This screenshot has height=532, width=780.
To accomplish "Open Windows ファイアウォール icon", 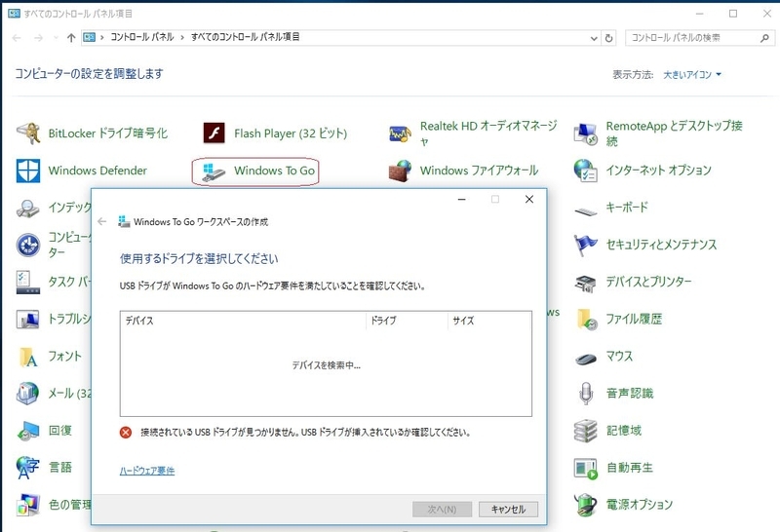I will (400, 171).
